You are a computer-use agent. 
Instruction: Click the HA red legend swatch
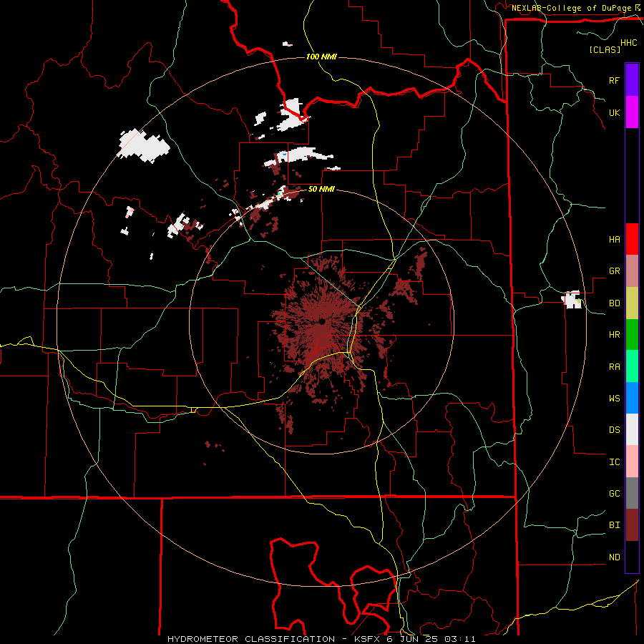pos(632,239)
